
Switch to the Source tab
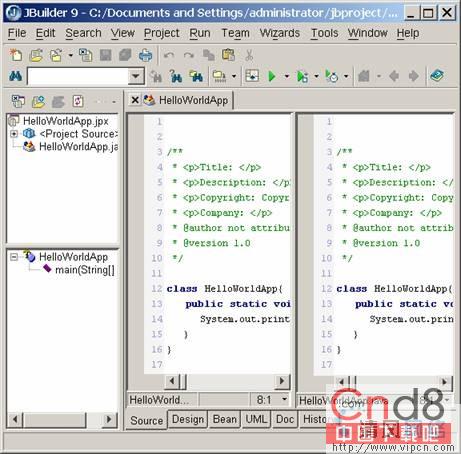coord(146,420)
